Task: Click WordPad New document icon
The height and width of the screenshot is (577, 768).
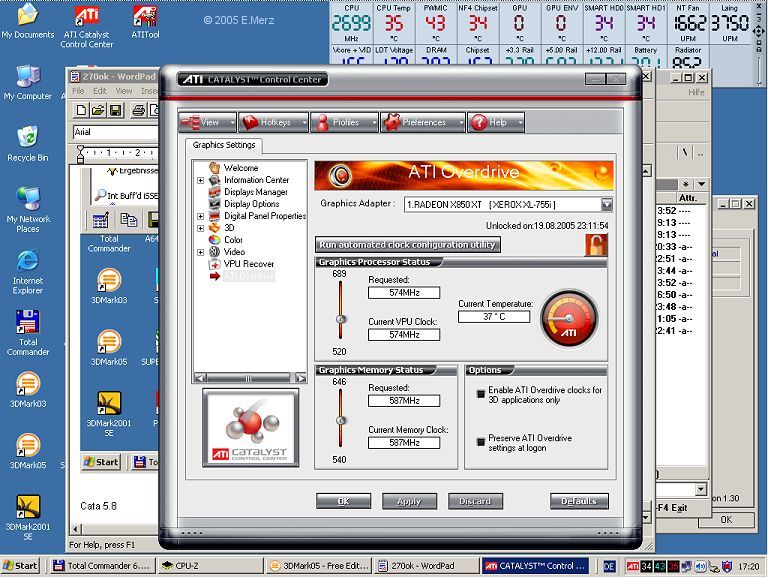Action: [82, 111]
